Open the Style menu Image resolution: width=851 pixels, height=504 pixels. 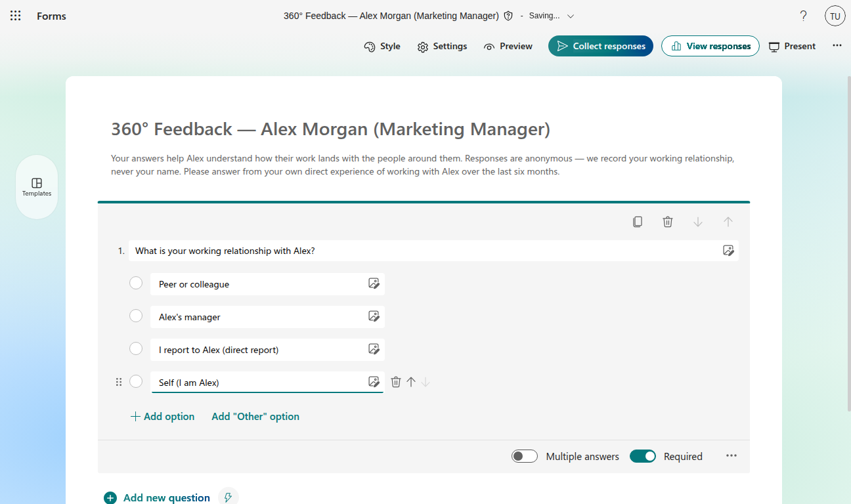(x=382, y=47)
